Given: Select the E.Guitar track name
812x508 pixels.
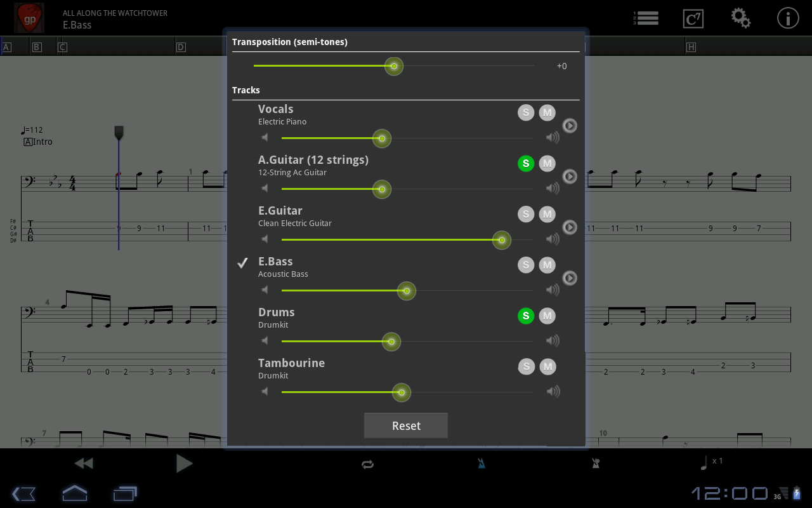Looking at the screenshot, I should 280,211.
